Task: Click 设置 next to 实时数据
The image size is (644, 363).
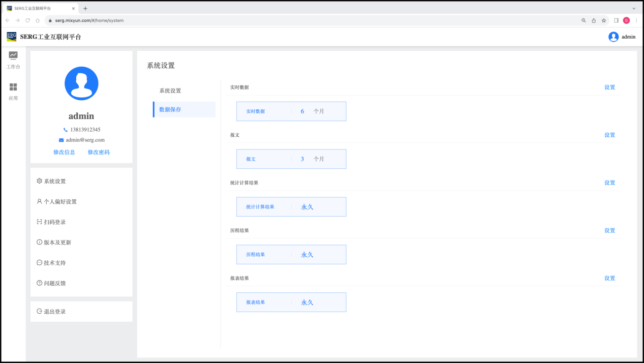Action: (609, 87)
